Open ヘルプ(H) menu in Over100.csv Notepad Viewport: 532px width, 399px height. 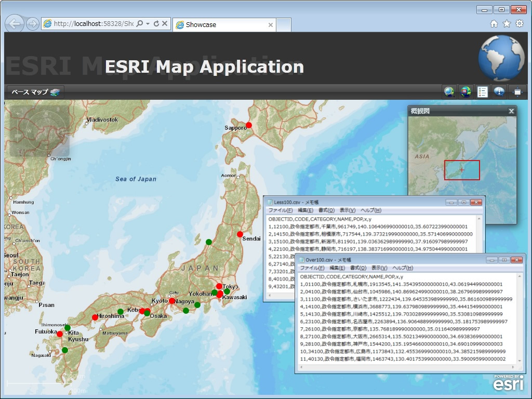403,268
